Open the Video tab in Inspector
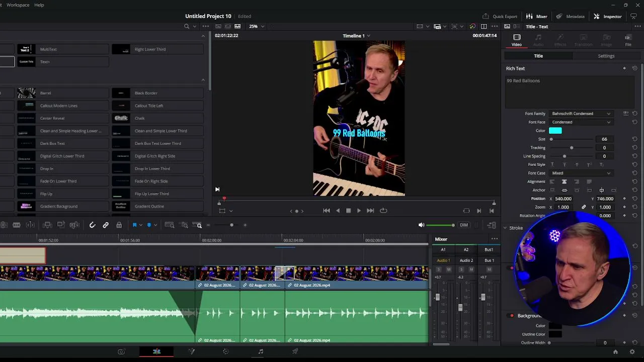This screenshot has height=362, width=644. click(x=517, y=40)
